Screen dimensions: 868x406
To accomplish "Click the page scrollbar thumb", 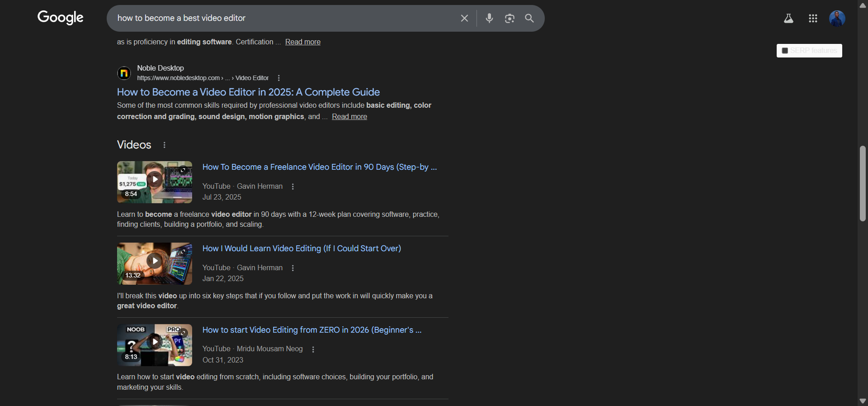I will click(863, 183).
